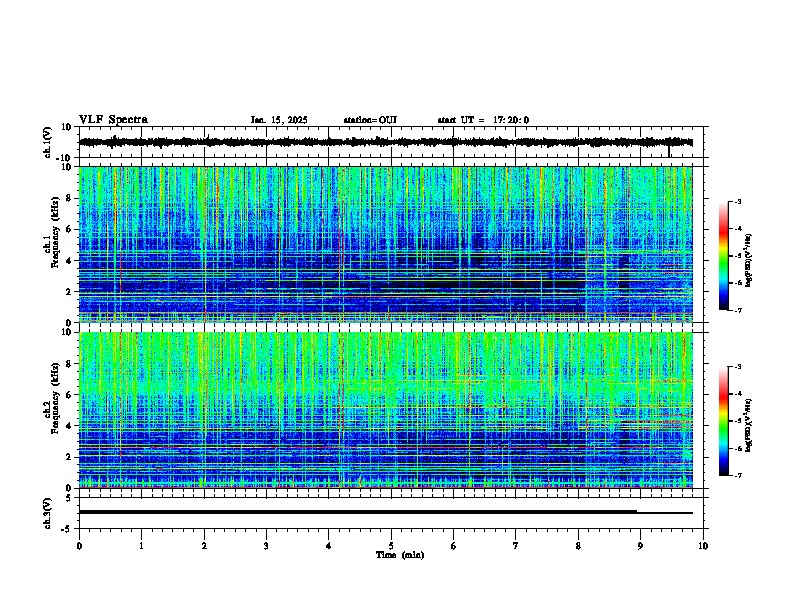Click the ch.1 frequency spectrogram image
The height and width of the screenshot is (612, 792).
pyautogui.click(x=386, y=244)
